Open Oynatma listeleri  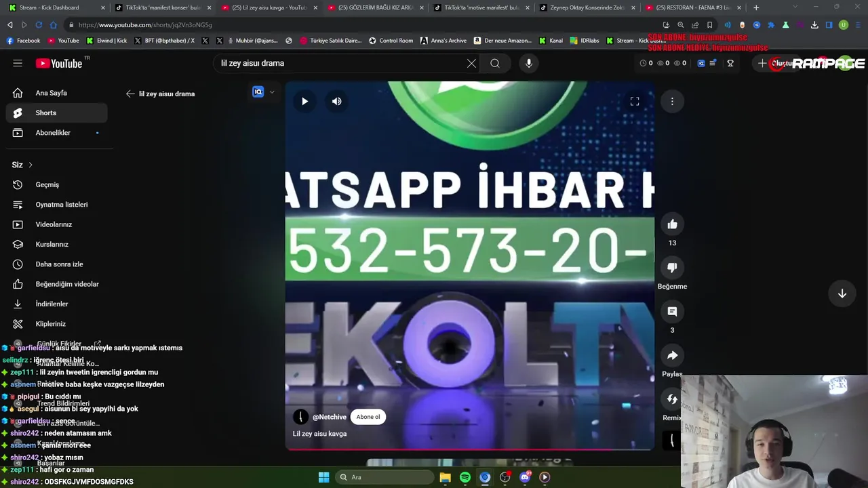pyautogui.click(x=56, y=205)
